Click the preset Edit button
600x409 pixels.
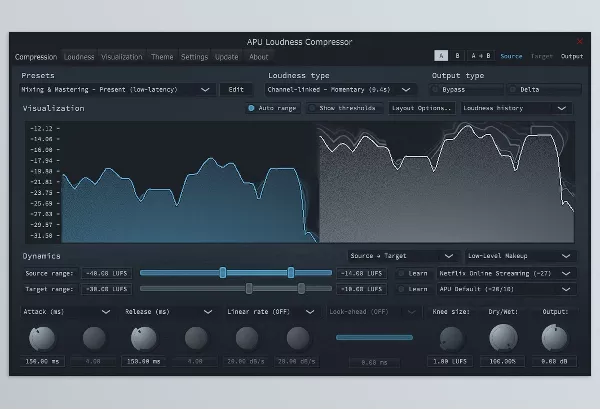pos(236,90)
